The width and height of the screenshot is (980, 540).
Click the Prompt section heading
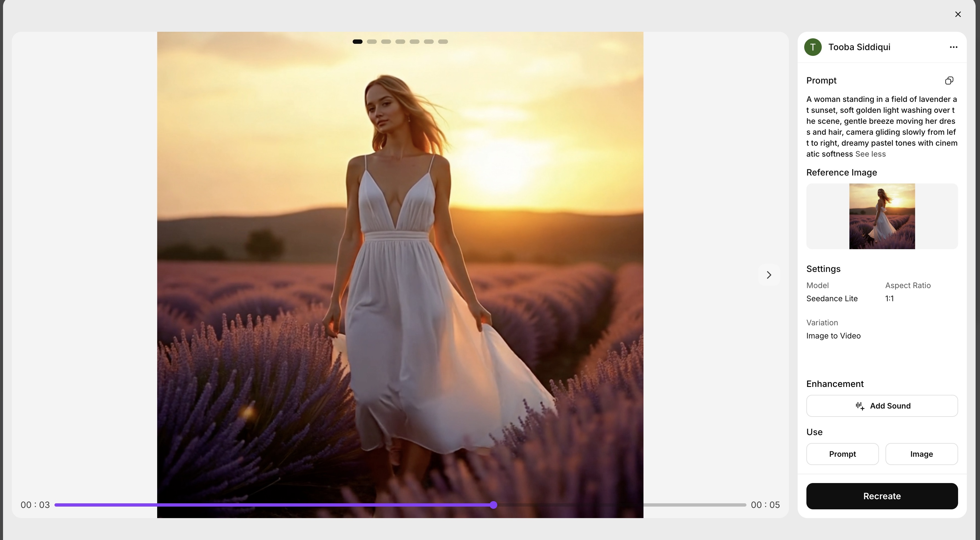(821, 81)
